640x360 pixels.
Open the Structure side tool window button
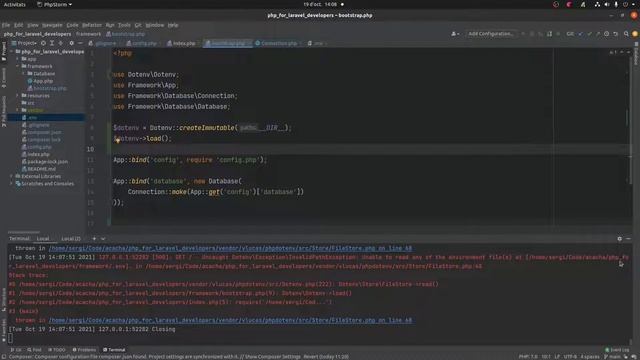click(x=4, y=299)
